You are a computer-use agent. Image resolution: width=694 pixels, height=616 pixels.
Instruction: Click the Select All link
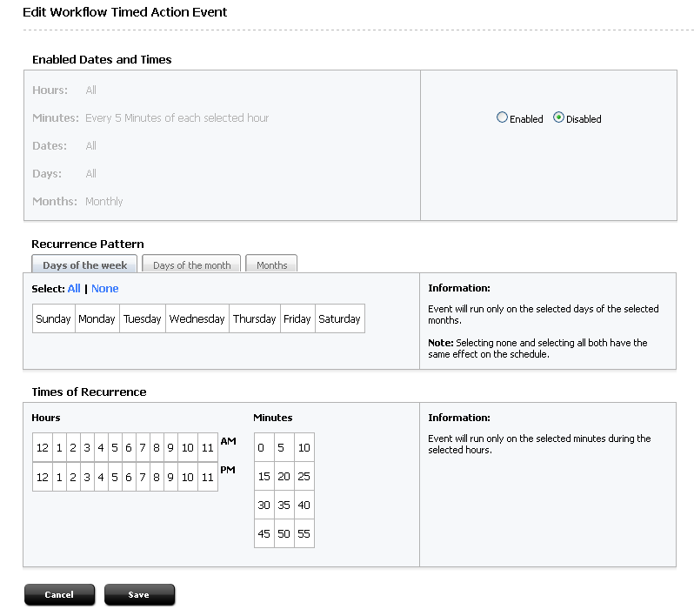tap(74, 289)
